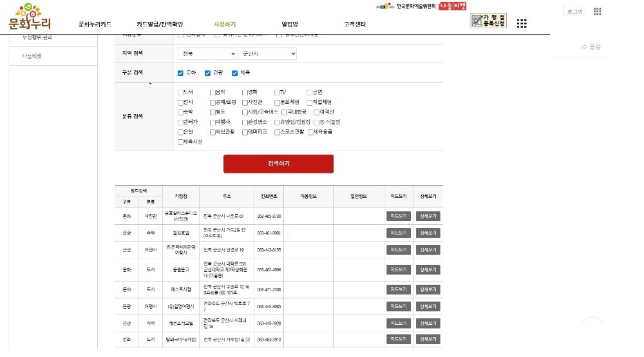Check the 도서 classification checkbox
Screen dimensions: 644x357
[x=180, y=92]
